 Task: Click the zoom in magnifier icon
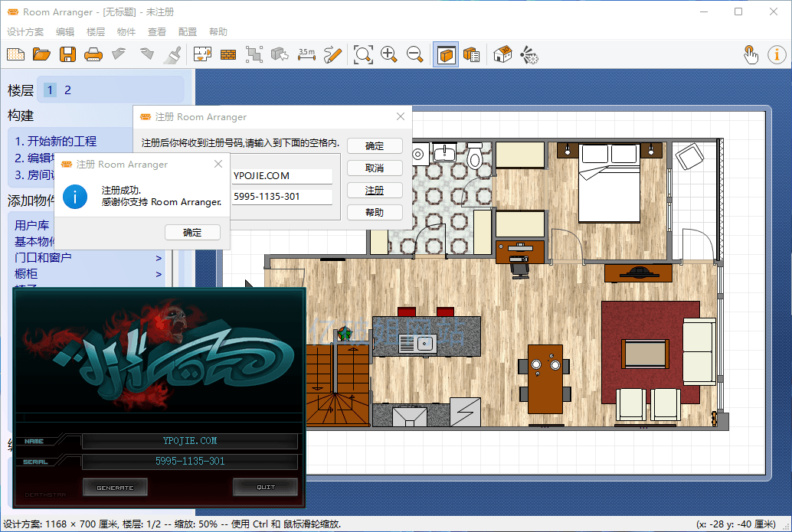[389, 54]
